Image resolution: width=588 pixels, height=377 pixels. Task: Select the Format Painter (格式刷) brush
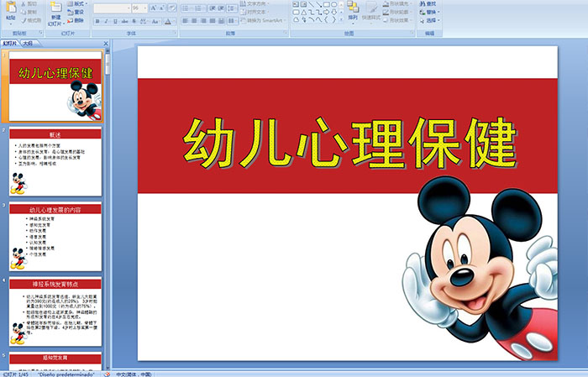(x=31, y=20)
